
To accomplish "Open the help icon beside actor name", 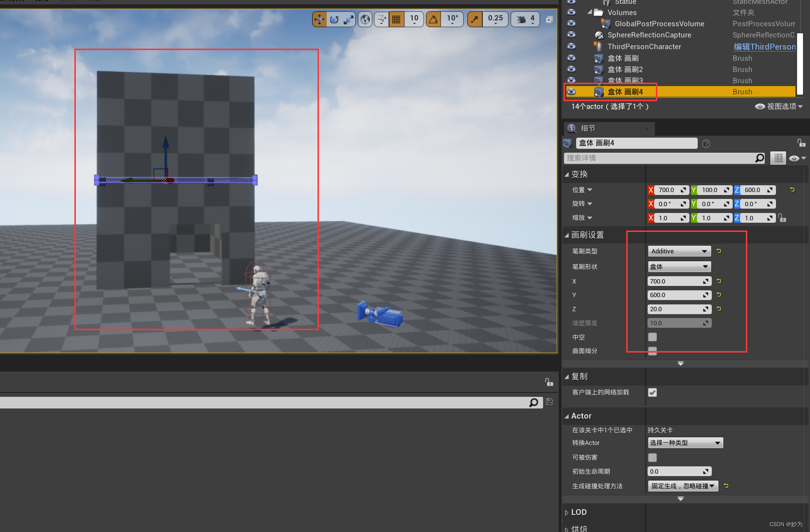I will click(706, 143).
